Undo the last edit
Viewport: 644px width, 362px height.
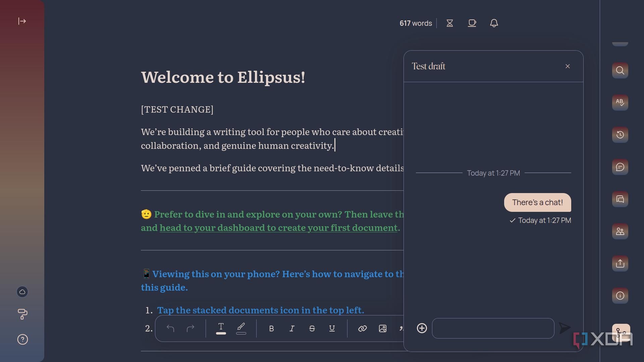pos(170,328)
